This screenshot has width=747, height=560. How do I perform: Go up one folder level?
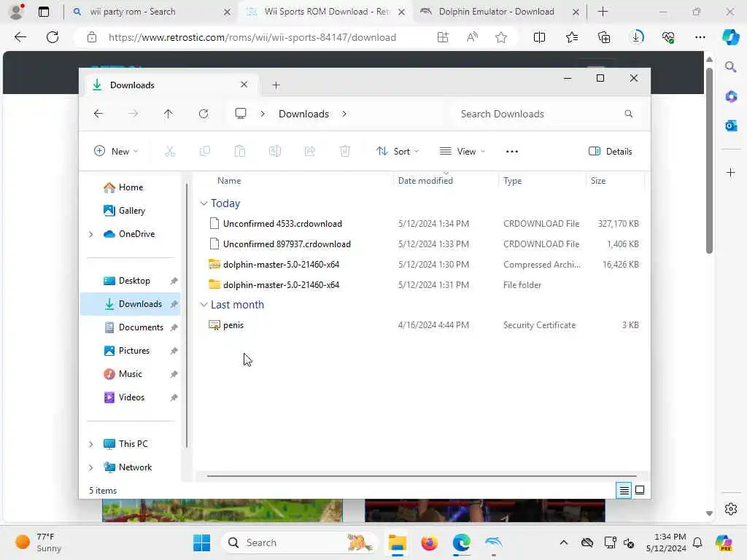(169, 114)
